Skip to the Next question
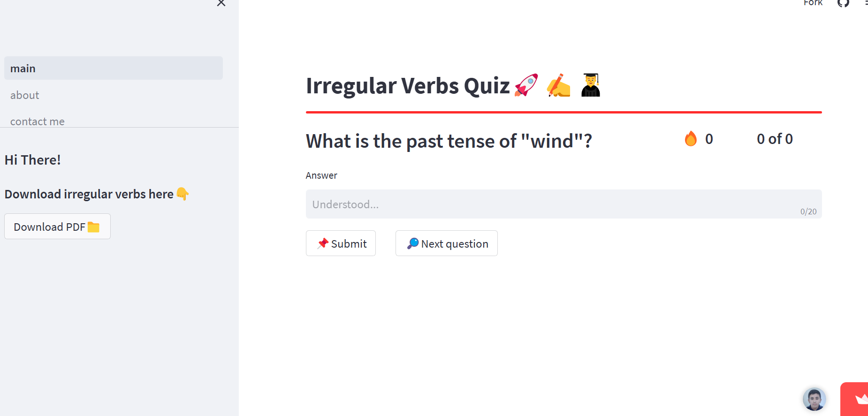This screenshot has height=416, width=868. tap(446, 243)
